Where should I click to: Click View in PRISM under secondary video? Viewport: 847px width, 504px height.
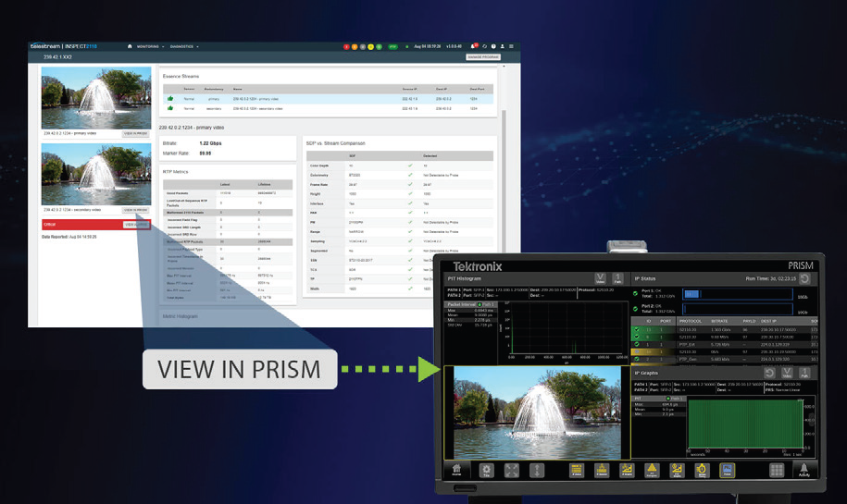[x=135, y=210]
